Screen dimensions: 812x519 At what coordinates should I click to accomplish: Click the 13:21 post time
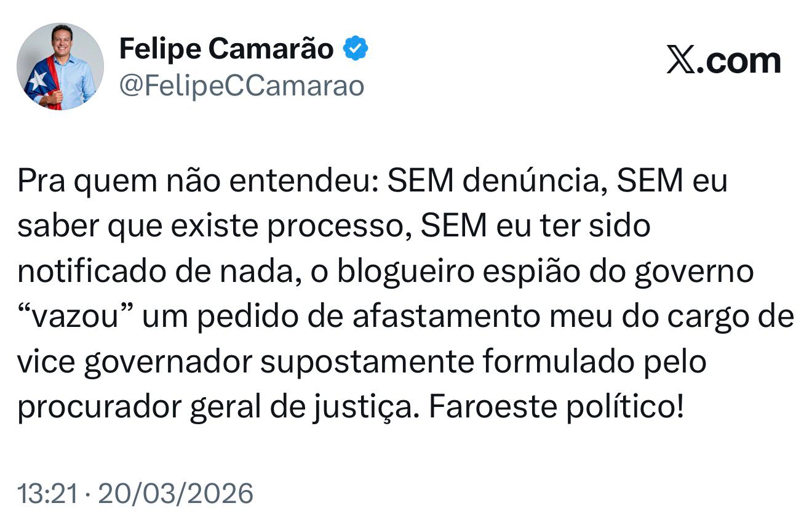click(x=47, y=493)
